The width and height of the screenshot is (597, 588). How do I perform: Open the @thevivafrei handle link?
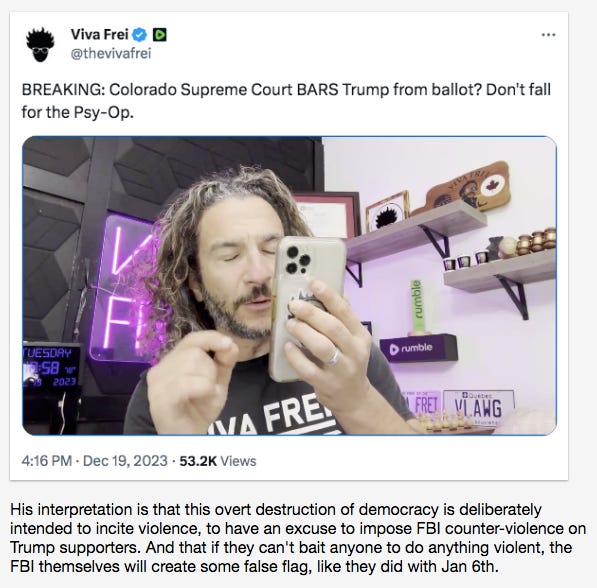[111, 53]
